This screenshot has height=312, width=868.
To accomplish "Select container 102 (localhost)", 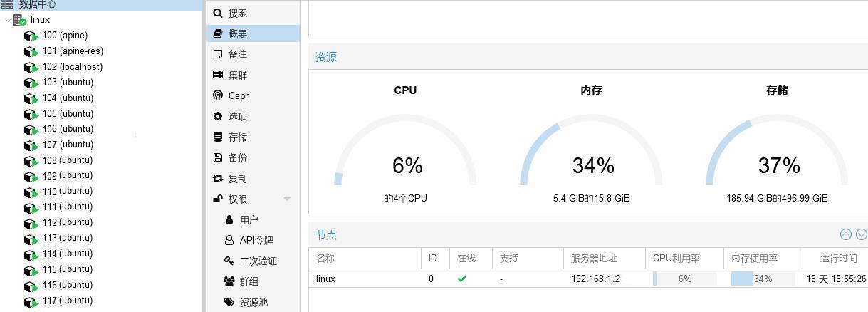I will [x=72, y=67].
